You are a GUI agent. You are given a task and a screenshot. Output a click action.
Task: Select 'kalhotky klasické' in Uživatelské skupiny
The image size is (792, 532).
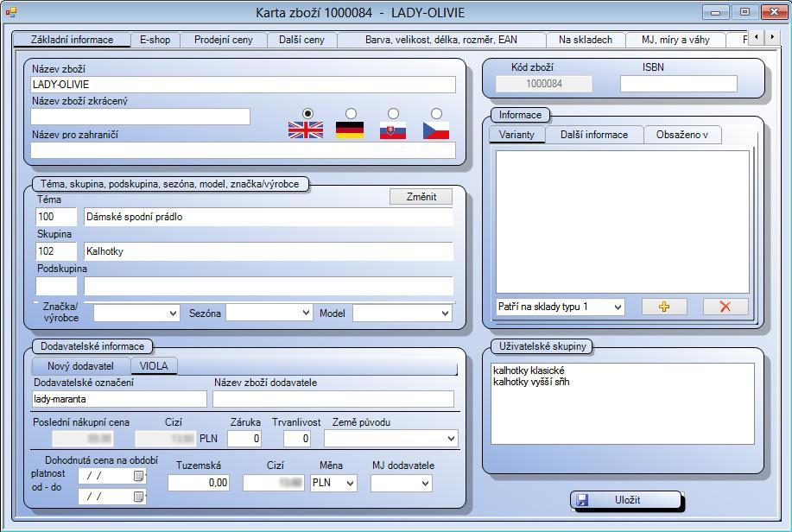pos(529,370)
